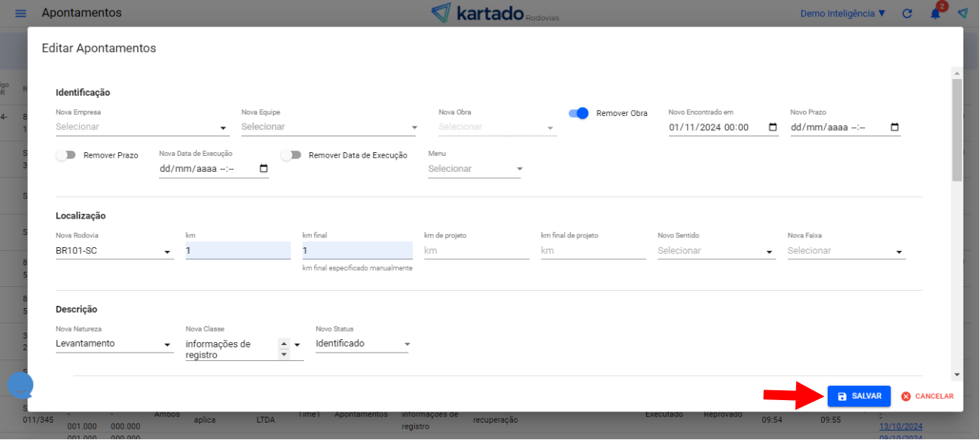The height and width of the screenshot is (440, 980).
Task: Open the hamburger navigation menu
Action: coord(20,14)
